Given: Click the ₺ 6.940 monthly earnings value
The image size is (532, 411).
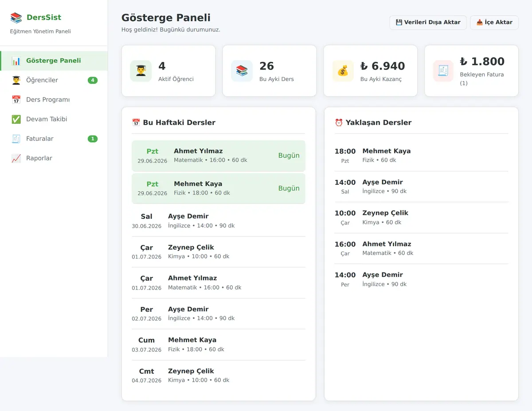Looking at the screenshot, I should tap(383, 66).
